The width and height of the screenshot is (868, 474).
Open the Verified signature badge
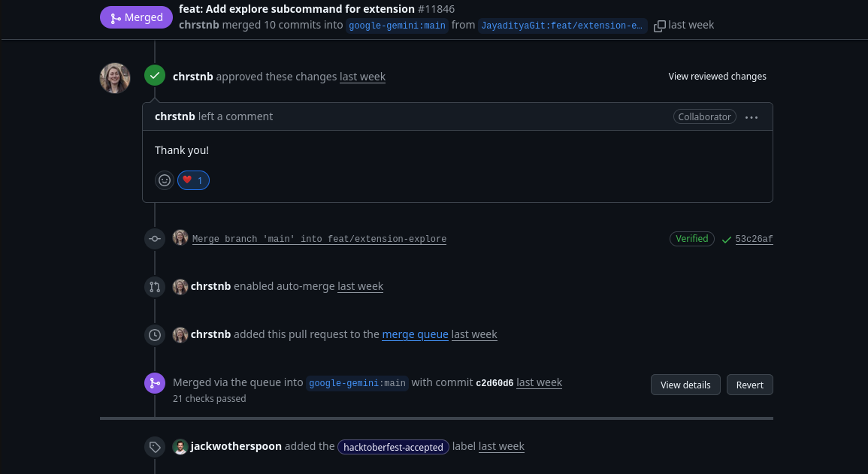691,239
